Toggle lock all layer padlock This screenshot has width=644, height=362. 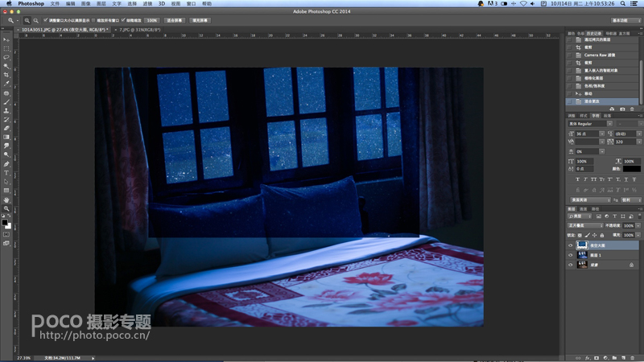(x=602, y=235)
